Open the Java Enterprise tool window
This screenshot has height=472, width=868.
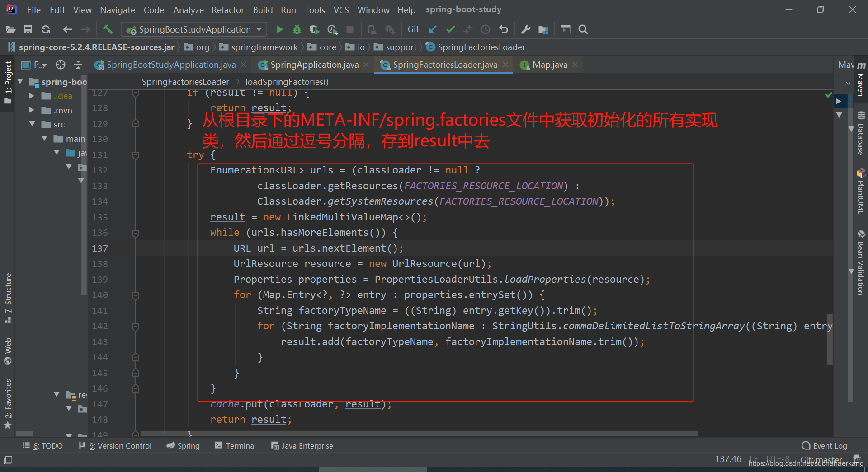(x=302, y=446)
